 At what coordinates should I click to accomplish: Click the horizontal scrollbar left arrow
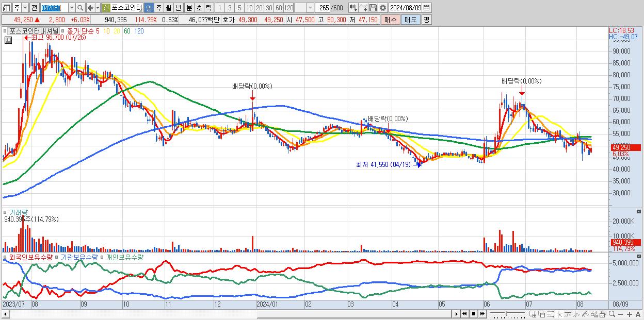(x=5, y=314)
